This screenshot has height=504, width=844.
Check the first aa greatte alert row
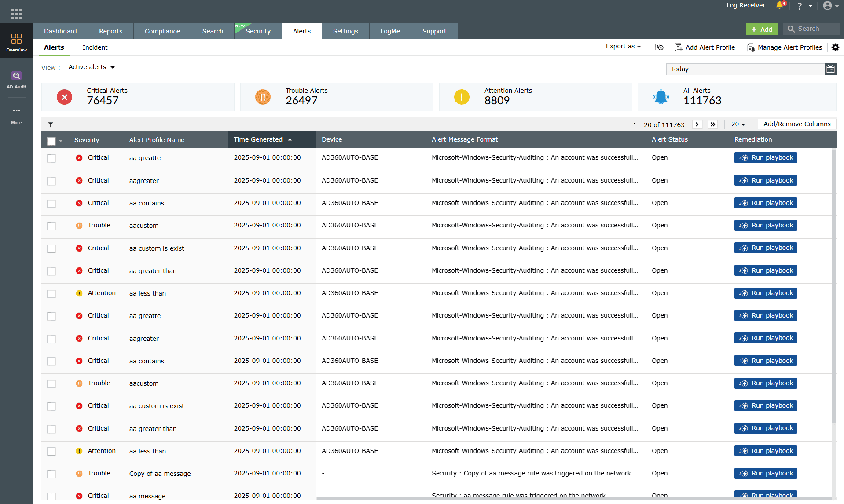click(51, 158)
